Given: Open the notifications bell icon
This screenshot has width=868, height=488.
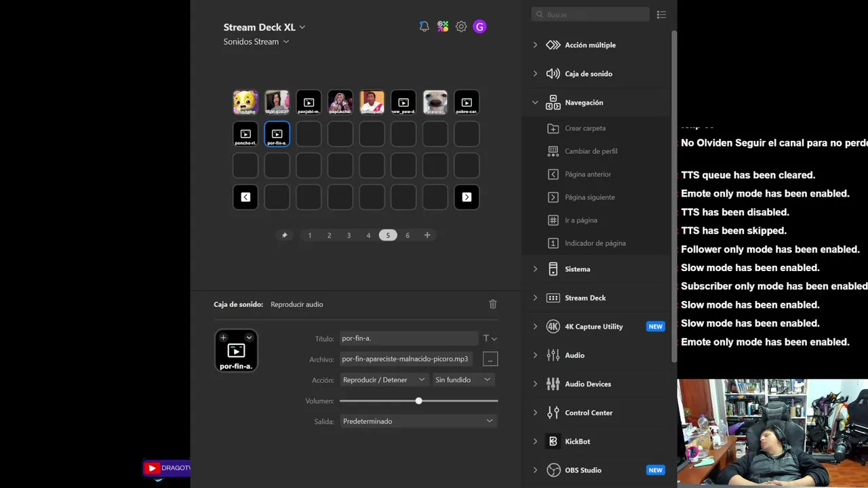Looking at the screenshot, I should (x=424, y=26).
